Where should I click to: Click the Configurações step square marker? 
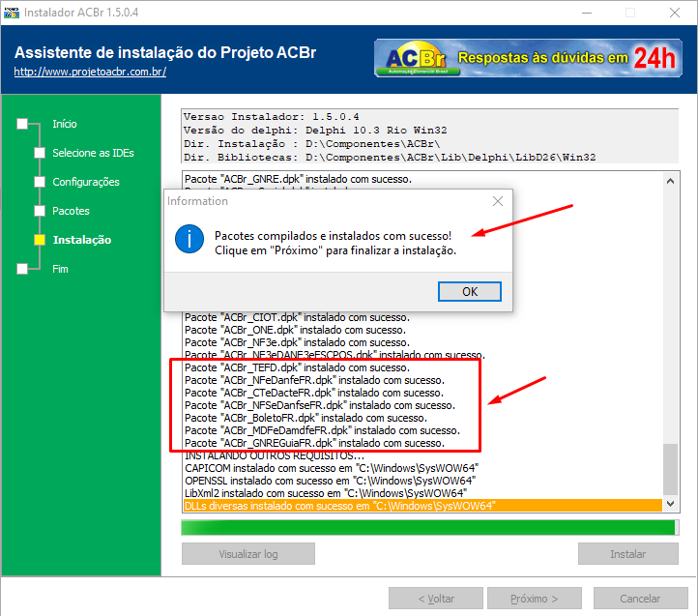(x=40, y=182)
